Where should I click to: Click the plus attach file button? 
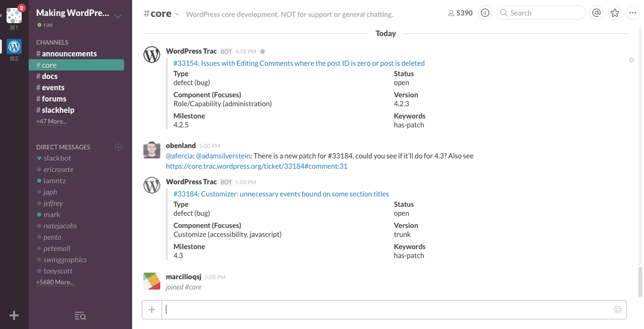(x=152, y=310)
